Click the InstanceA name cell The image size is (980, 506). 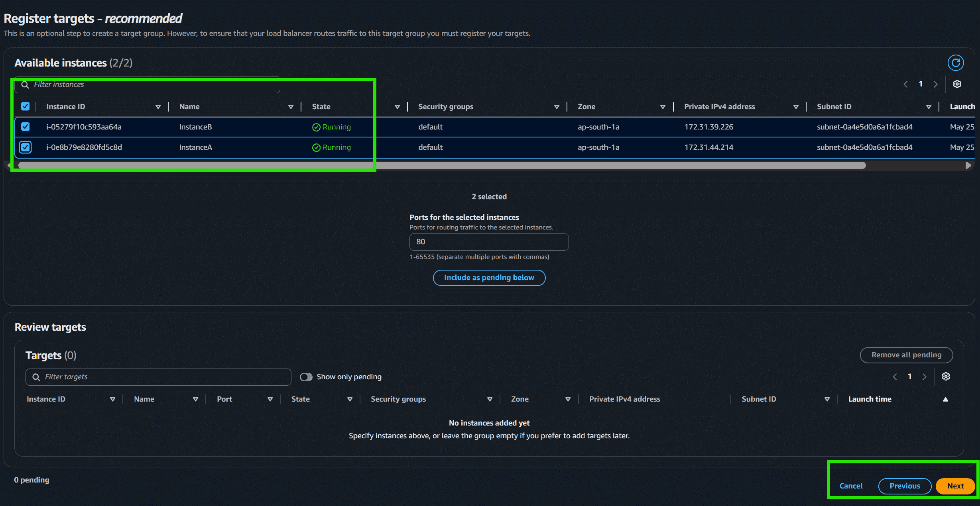pyautogui.click(x=195, y=147)
